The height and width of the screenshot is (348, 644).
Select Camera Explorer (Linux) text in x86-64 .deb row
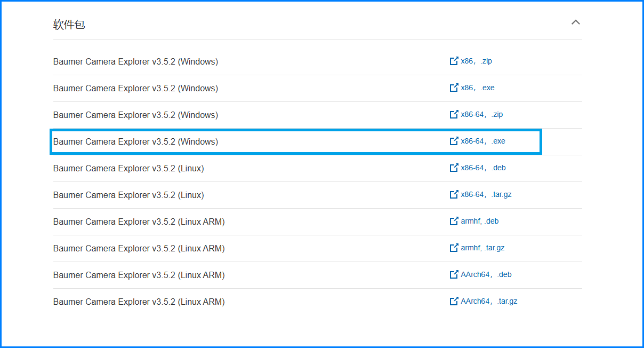click(128, 168)
